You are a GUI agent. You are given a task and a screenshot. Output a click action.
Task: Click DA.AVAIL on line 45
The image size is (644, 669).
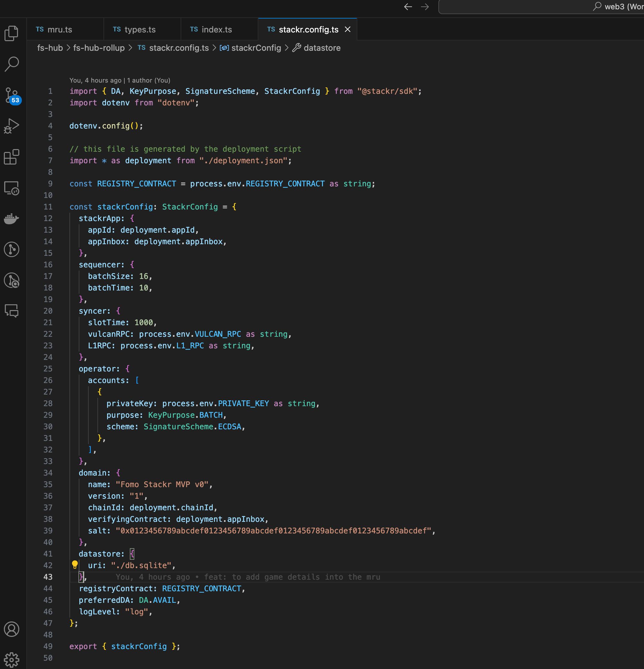point(157,600)
